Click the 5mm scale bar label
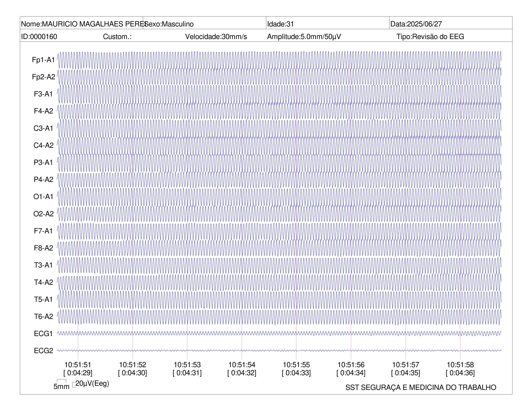The height and width of the screenshot is (411, 532). (61, 386)
